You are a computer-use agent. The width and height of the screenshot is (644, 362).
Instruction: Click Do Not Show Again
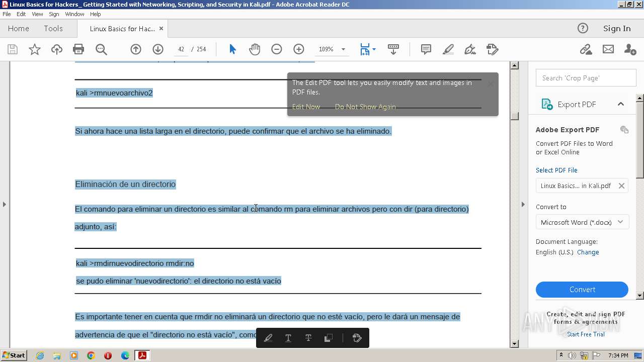[x=365, y=107]
